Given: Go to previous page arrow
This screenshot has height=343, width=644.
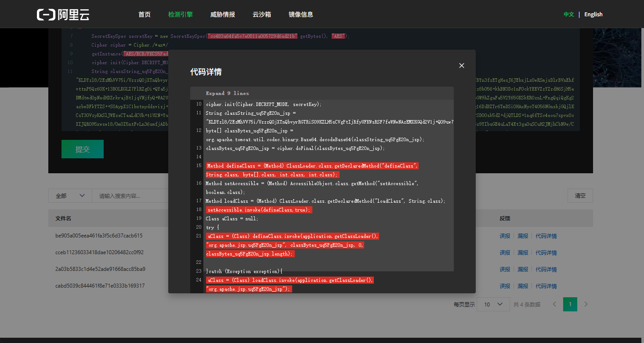Looking at the screenshot, I should [x=554, y=304].
